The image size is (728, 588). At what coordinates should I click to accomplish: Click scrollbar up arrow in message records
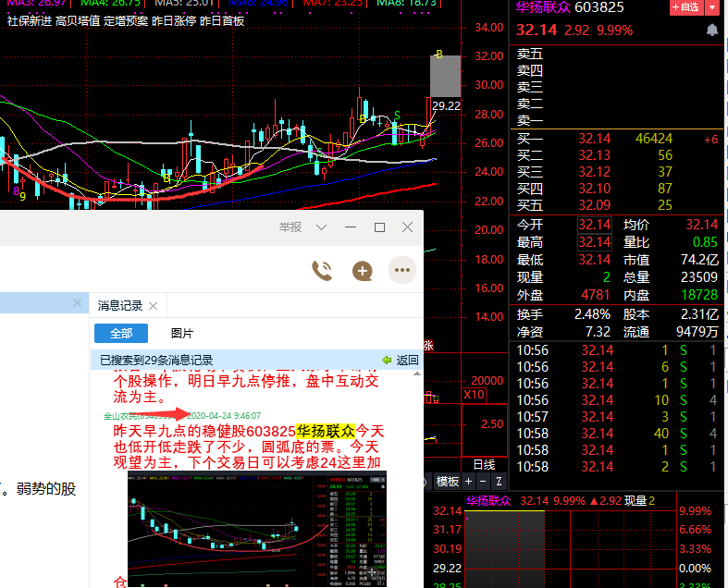pos(417,374)
